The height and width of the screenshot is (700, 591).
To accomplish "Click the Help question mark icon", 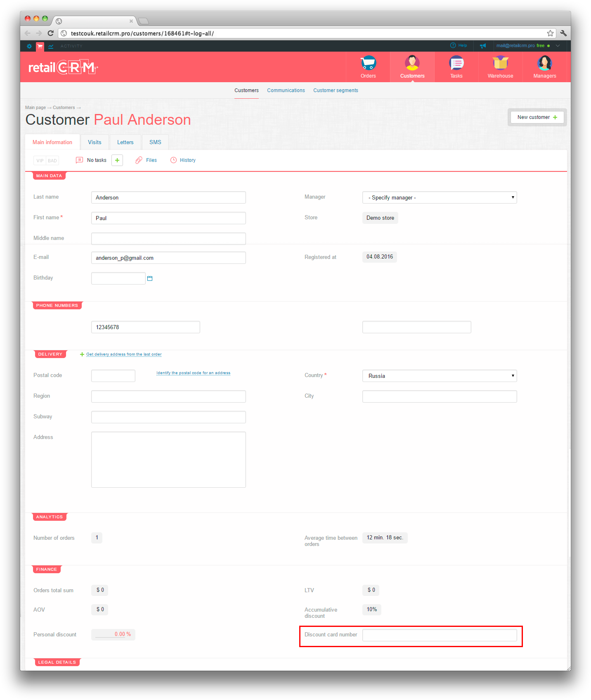I will point(453,45).
